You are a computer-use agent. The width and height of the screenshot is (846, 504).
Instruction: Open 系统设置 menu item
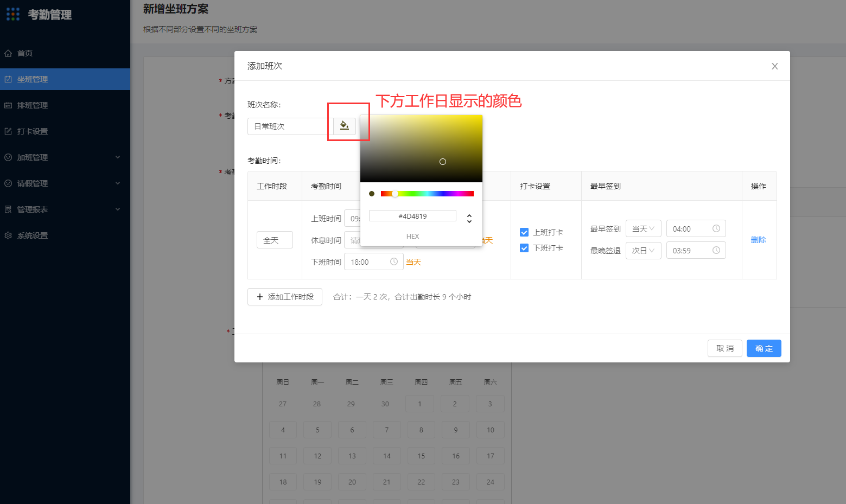[65, 235]
